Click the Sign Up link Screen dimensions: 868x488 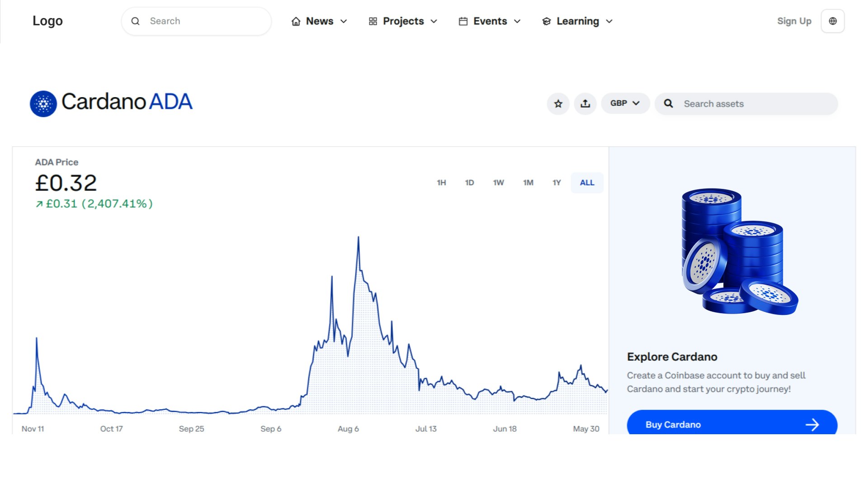[x=794, y=21]
